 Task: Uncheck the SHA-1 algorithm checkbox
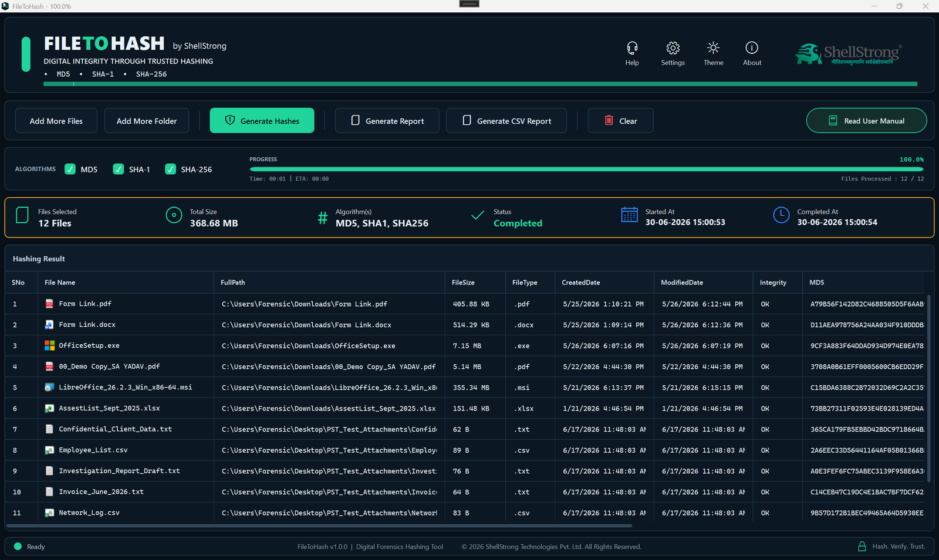(x=119, y=169)
